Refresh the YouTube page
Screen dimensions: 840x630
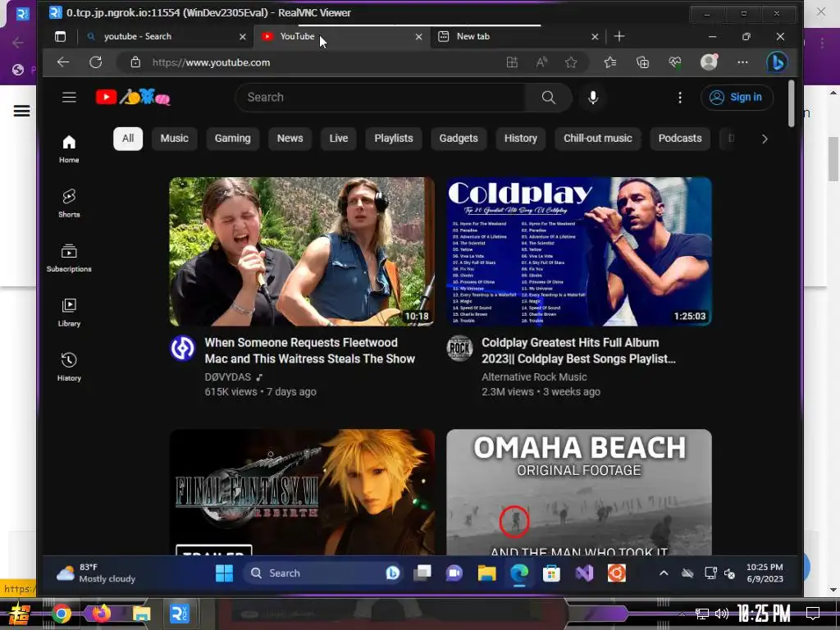tap(96, 62)
